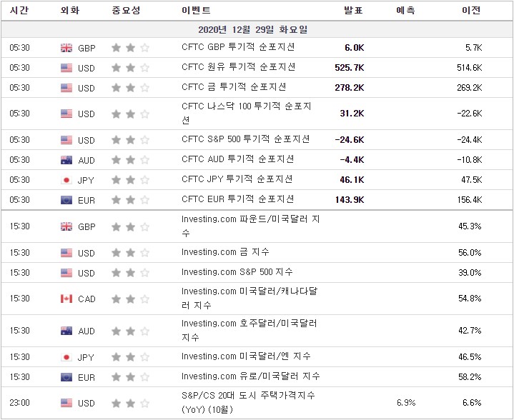Click the Japan flag in 미국달러/엔 지수 row

coord(66,356)
